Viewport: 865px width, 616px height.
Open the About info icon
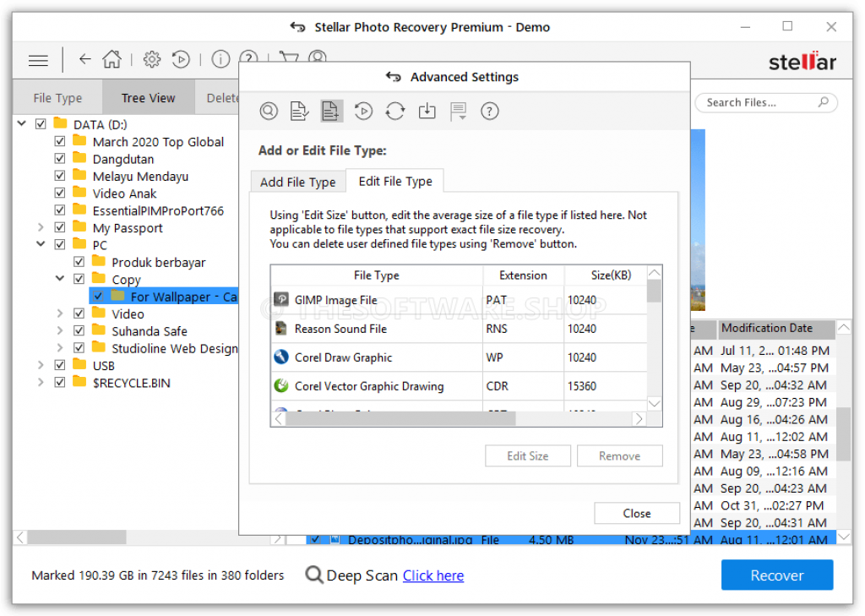coord(220,59)
